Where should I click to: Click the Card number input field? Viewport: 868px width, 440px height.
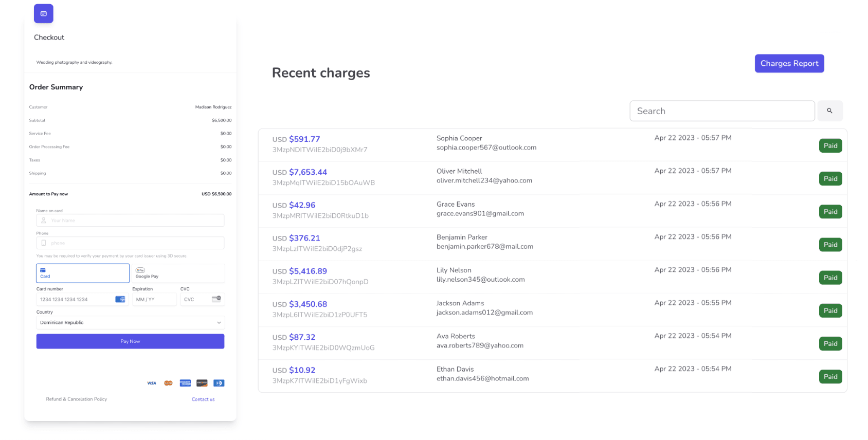pos(77,299)
